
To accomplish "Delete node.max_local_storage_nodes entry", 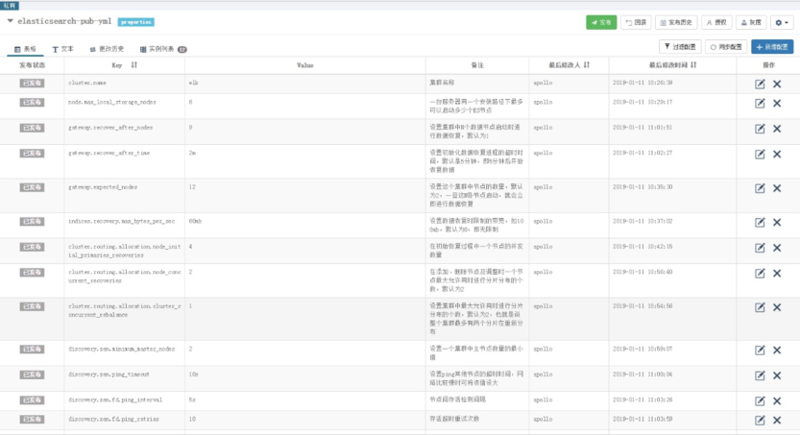I will point(777,104).
